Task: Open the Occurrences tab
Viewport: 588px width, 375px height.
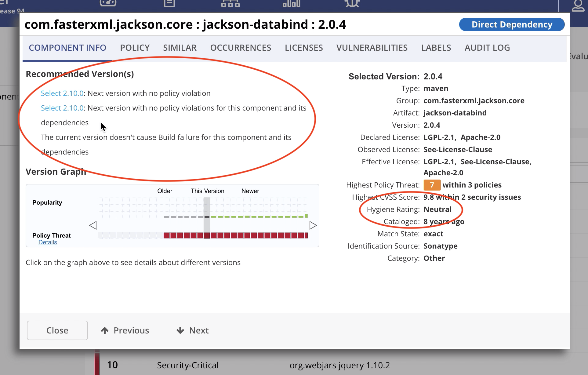Action: click(x=241, y=48)
